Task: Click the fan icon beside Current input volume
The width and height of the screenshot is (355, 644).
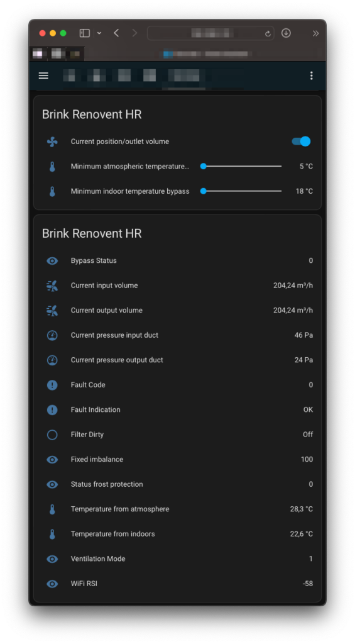Action: click(x=52, y=286)
